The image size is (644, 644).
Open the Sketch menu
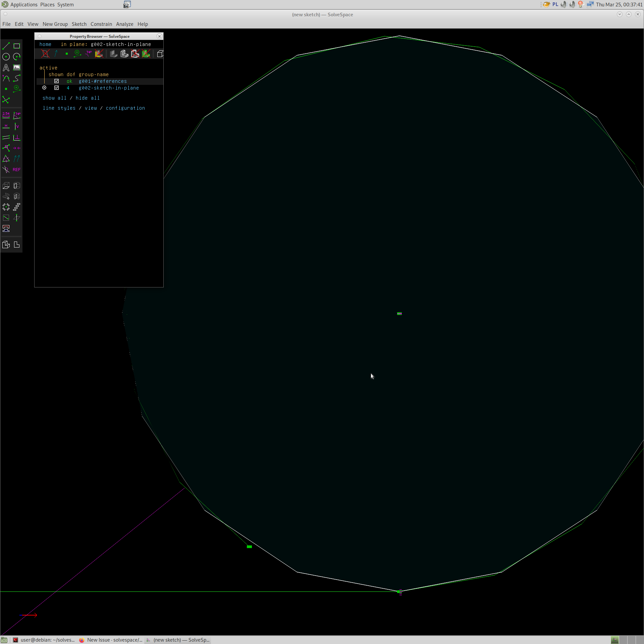pyautogui.click(x=79, y=24)
